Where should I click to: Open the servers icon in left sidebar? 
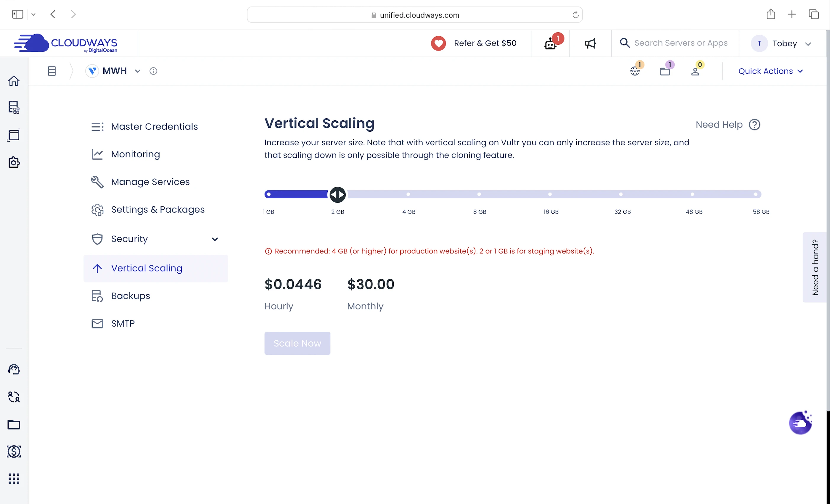pos(14,107)
